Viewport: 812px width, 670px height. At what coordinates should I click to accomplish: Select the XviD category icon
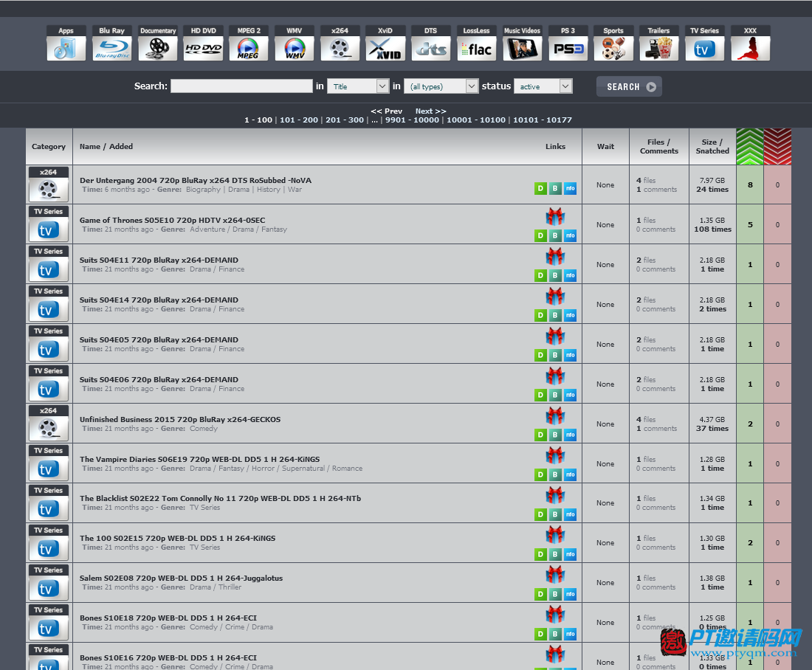(x=385, y=43)
